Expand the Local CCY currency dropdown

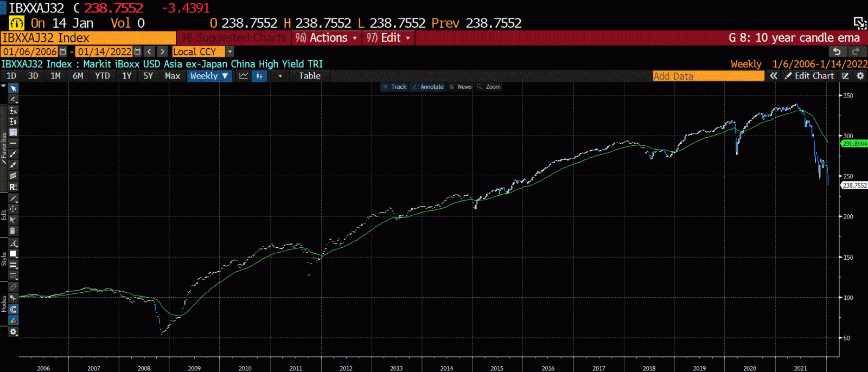230,52
